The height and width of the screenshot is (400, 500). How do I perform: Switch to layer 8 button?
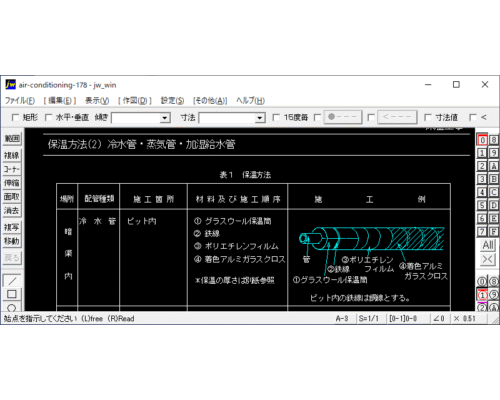(x=494, y=140)
